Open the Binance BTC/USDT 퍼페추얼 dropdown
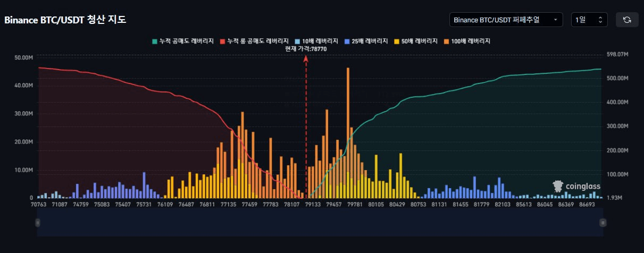 point(506,20)
